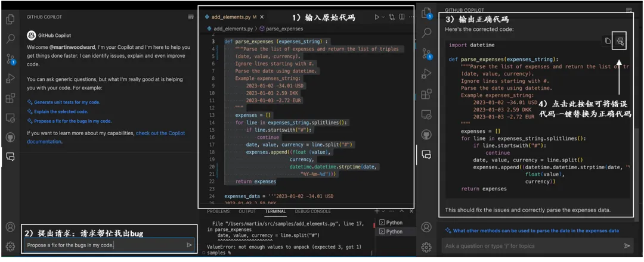644x262 pixels.
Task: Maximize the terminal panel with the caret icon
Action: 401,211
